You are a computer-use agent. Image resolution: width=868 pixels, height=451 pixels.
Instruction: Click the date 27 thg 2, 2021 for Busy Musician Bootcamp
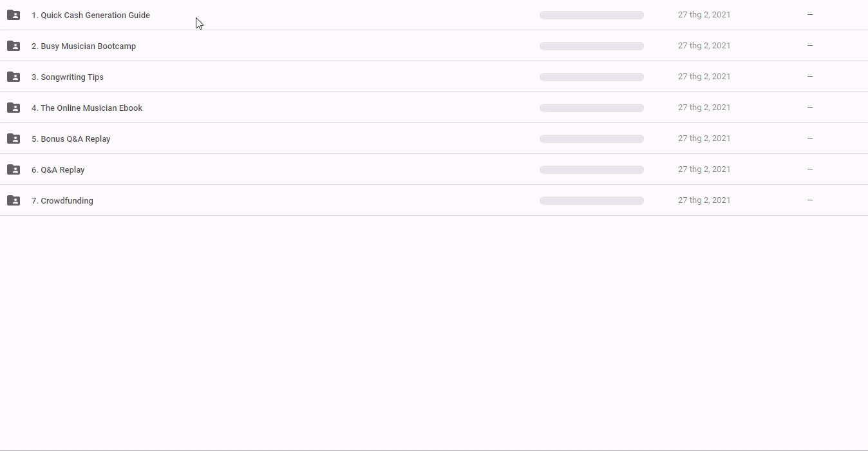pyautogui.click(x=704, y=46)
